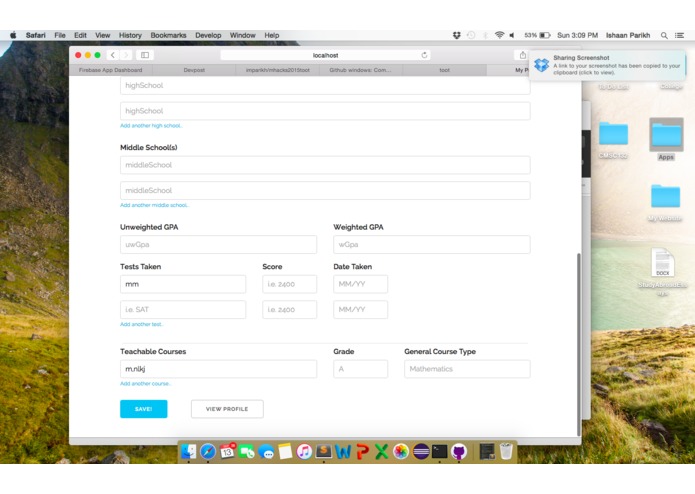Switch to Firebase App Dashboard tab

[x=110, y=70]
